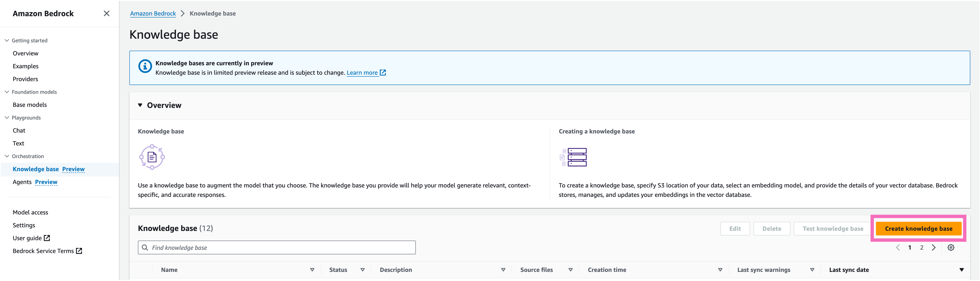
Task: Click User guide external link icon
Action: coord(47,238)
